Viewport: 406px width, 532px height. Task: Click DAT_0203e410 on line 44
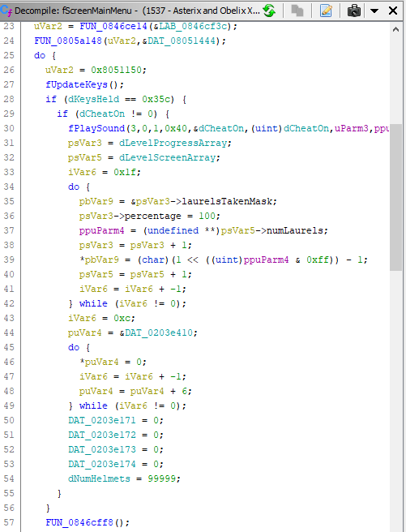point(159,332)
